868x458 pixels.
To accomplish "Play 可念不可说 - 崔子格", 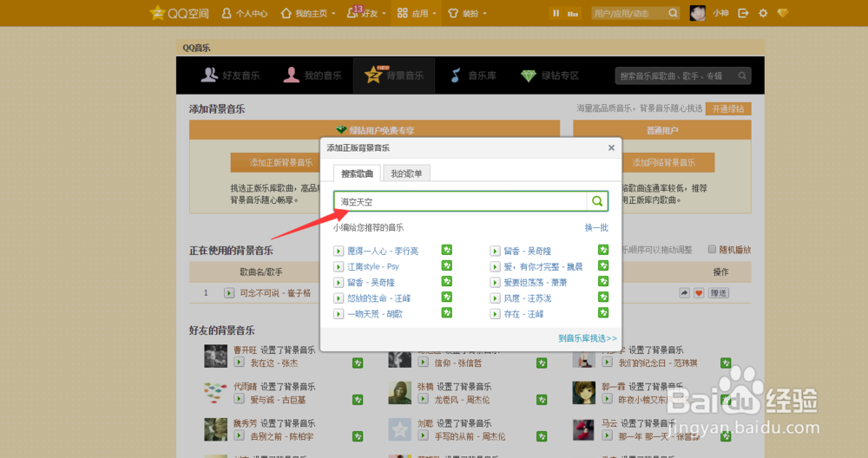I will [228, 292].
